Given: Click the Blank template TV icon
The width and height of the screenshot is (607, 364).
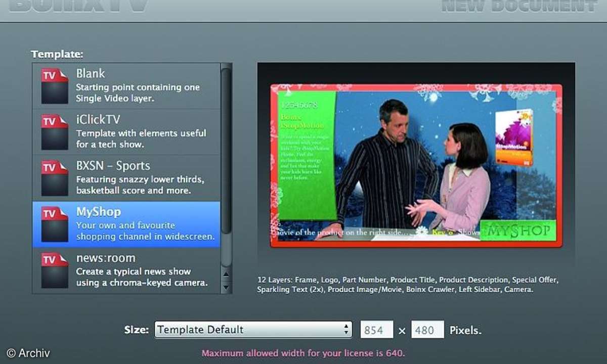Looking at the screenshot, I should point(55,85).
